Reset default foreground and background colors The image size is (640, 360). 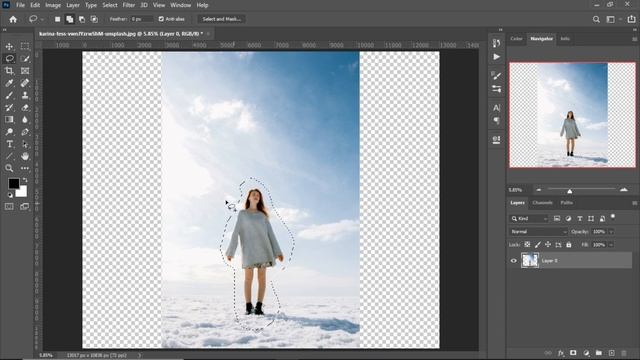[10, 195]
